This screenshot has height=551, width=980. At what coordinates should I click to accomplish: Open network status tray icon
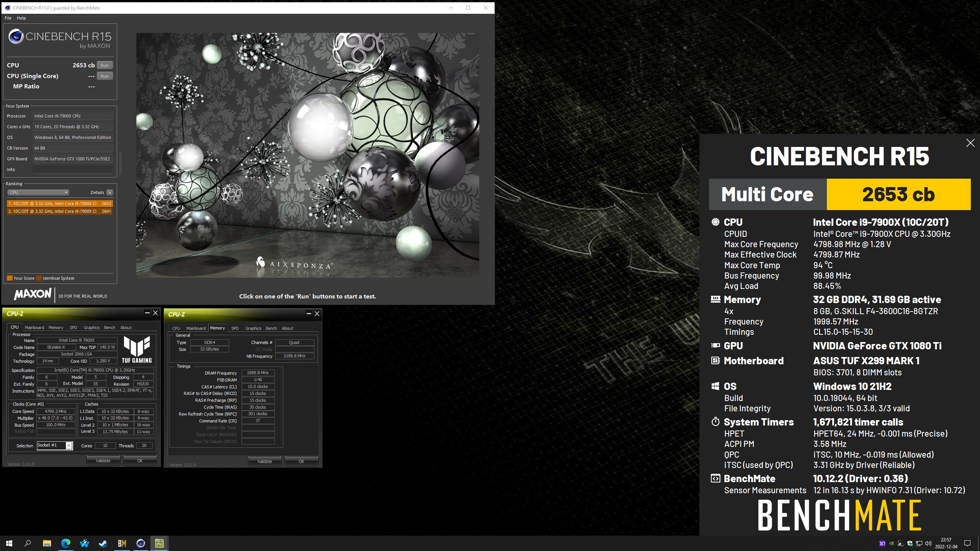point(919,543)
